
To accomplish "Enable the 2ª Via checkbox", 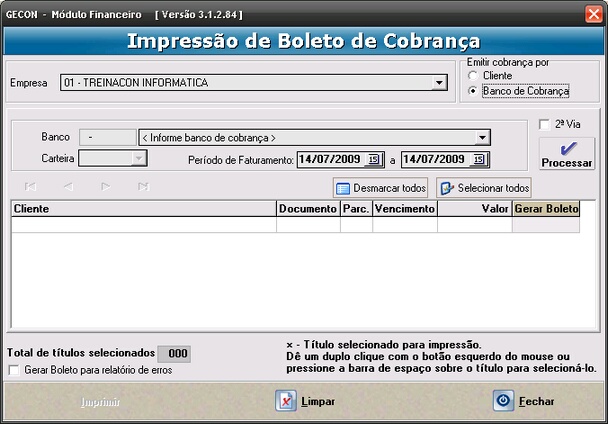I will coord(544,125).
